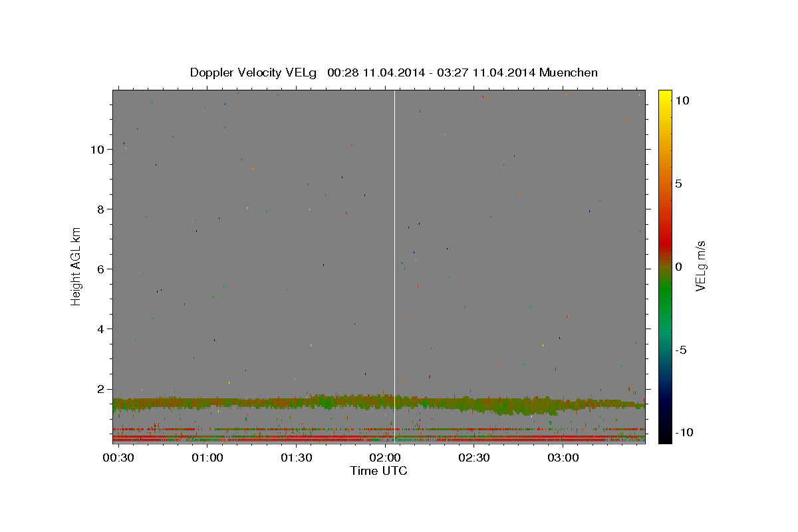The width and height of the screenshot is (798, 532).
Task: Click the 01:30 time axis label
Action: point(297,458)
